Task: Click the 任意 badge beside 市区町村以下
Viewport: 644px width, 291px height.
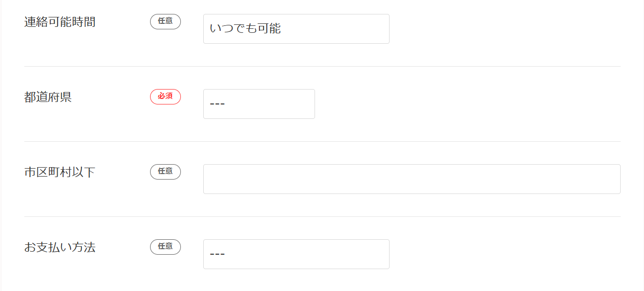Action: tap(165, 172)
